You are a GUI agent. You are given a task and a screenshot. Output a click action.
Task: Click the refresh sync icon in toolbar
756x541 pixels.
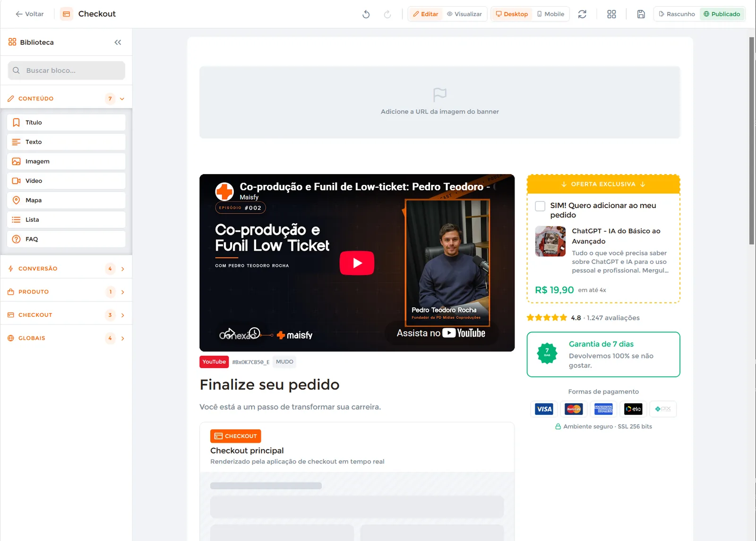pyautogui.click(x=582, y=14)
